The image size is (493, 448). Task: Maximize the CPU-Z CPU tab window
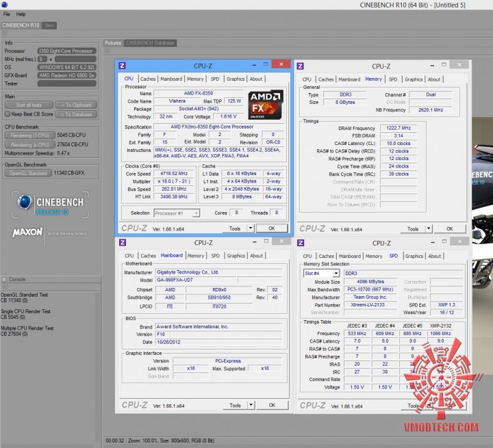pos(266,64)
